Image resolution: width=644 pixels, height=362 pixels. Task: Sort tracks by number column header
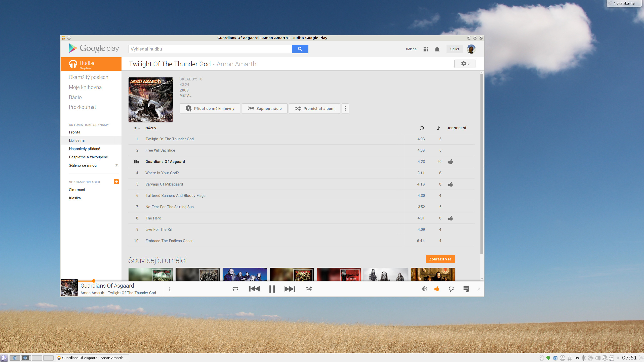point(137,128)
